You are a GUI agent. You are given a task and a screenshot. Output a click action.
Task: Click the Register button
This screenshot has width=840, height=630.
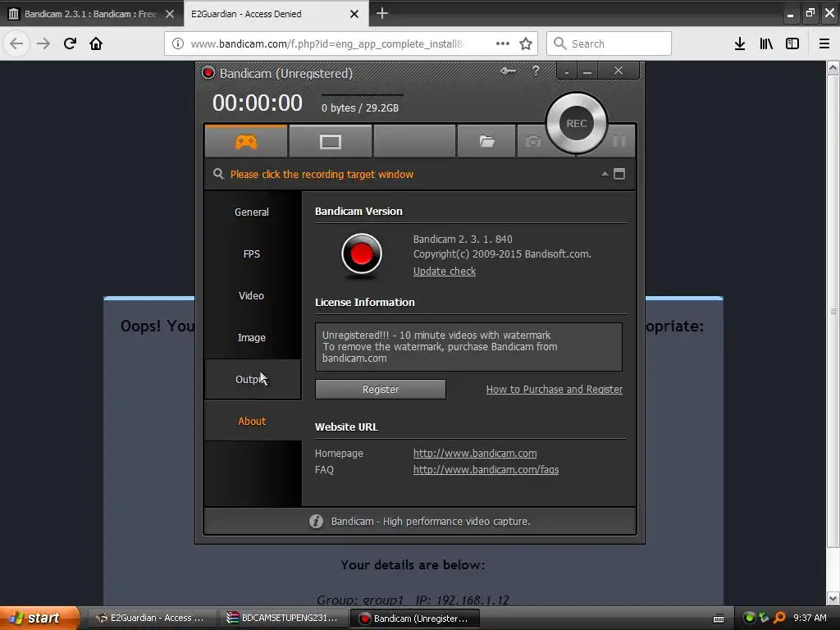(x=381, y=390)
